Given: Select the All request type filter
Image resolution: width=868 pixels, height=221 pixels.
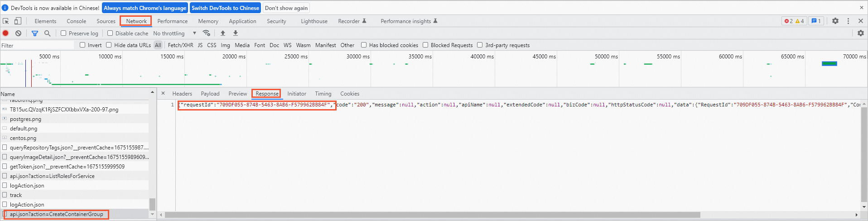Looking at the screenshot, I should click(158, 45).
